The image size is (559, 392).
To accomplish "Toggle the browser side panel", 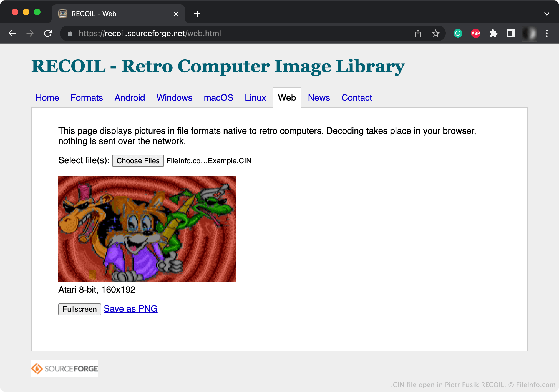I will coord(511,34).
